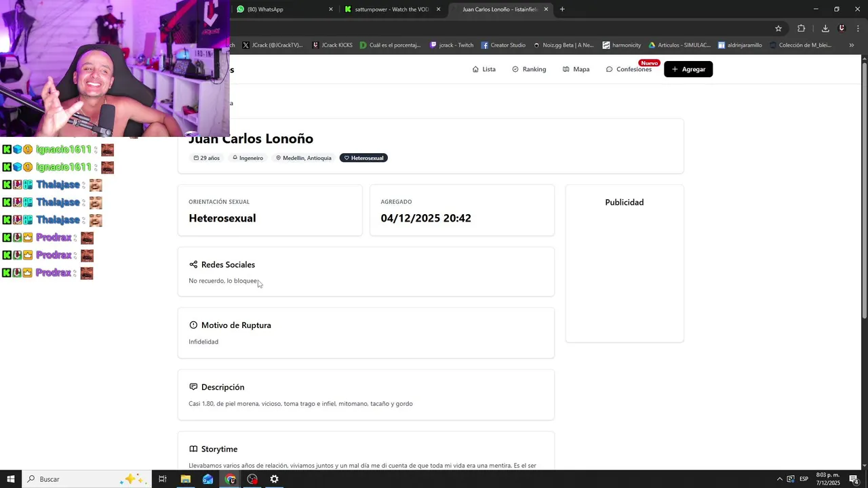Image resolution: width=868 pixels, height=488 pixels.
Task: Open the Windows Start menu
Action: click(x=10, y=479)
